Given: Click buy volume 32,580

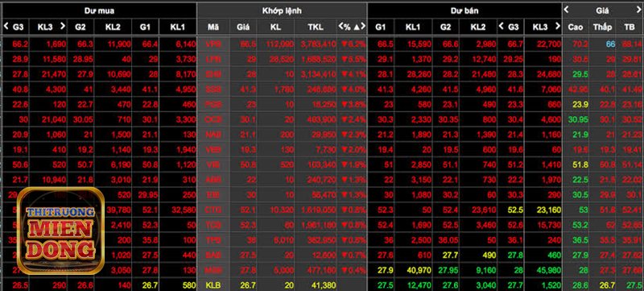Looking at the screenshot, I should [x=184, y=210].
